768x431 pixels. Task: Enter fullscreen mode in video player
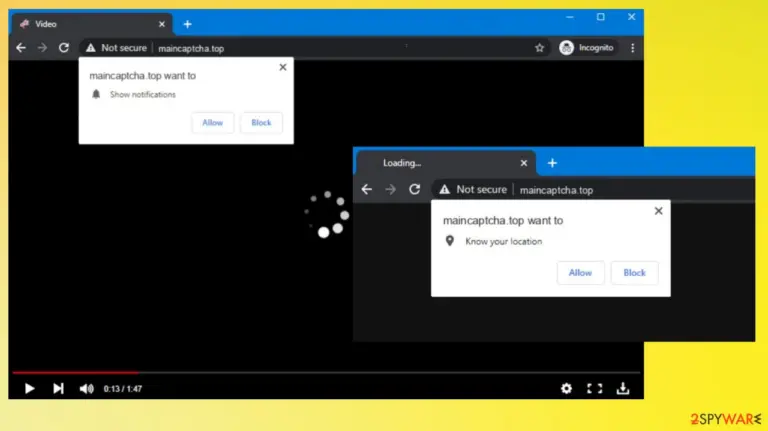click(x=595, y=388)
